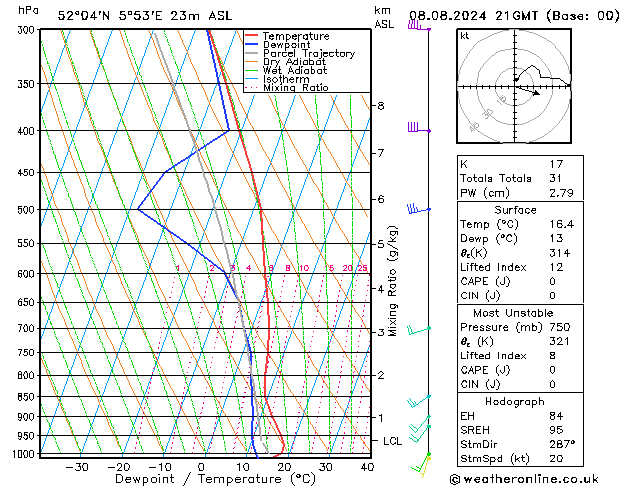Click the 3 km altitude label
The height and width of the screenshot is (486, 629).
pyautogui.click(x=381, y=332)
